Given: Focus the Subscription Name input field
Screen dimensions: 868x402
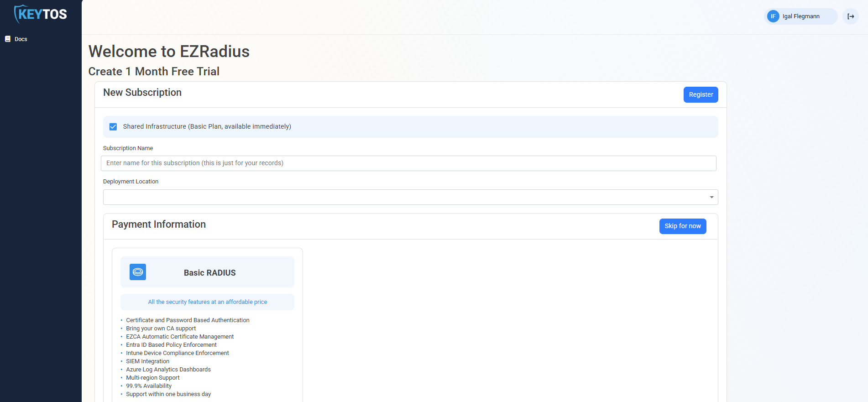Looking at the screenshot, I should [408, 163].
